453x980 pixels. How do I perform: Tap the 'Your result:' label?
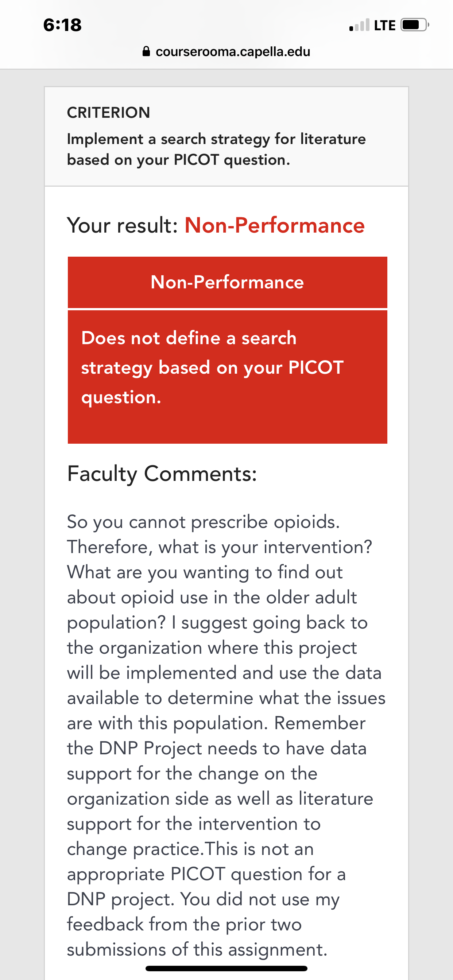pos(123,225)
